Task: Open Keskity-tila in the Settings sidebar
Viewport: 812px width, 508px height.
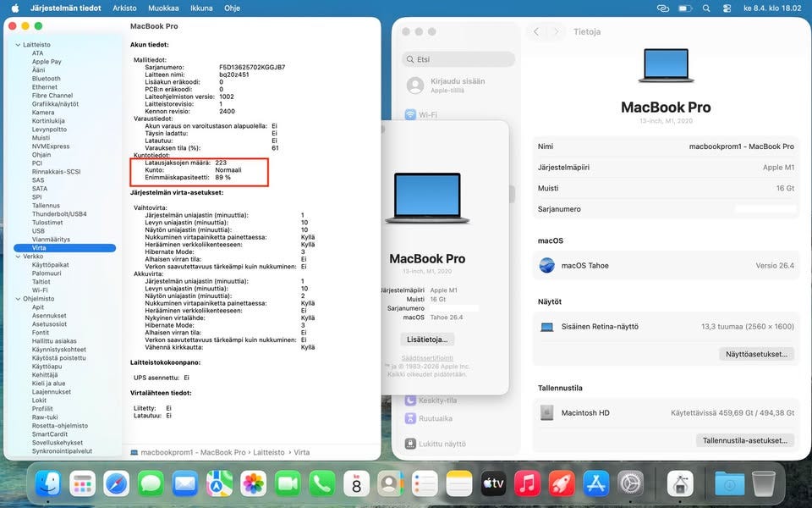Action: click(x=432, y=400)
